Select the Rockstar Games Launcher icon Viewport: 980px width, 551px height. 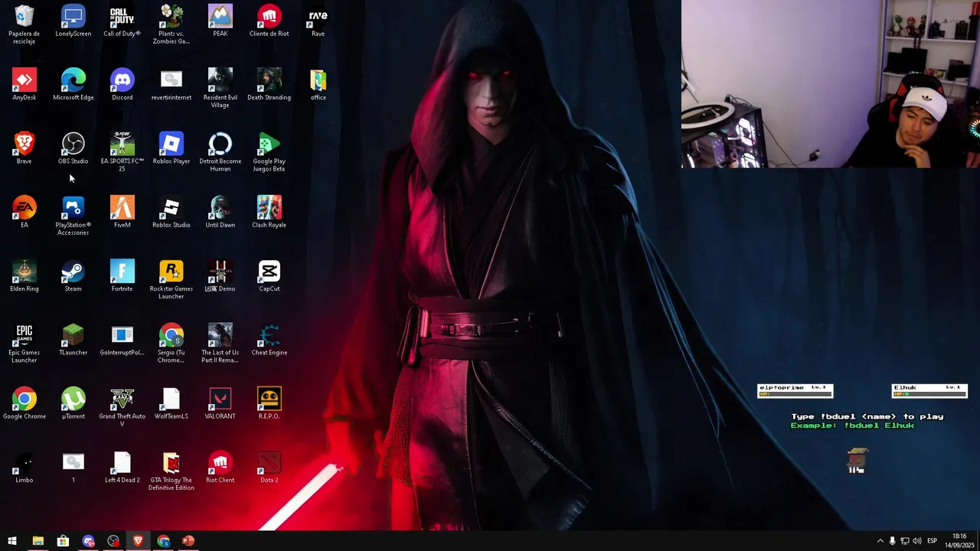171,279
